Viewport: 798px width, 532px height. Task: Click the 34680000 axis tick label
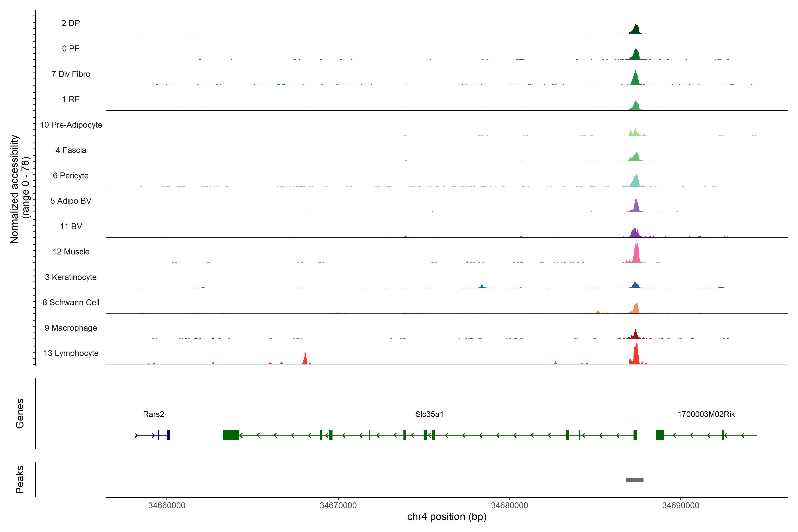click(x=509, y=506)
